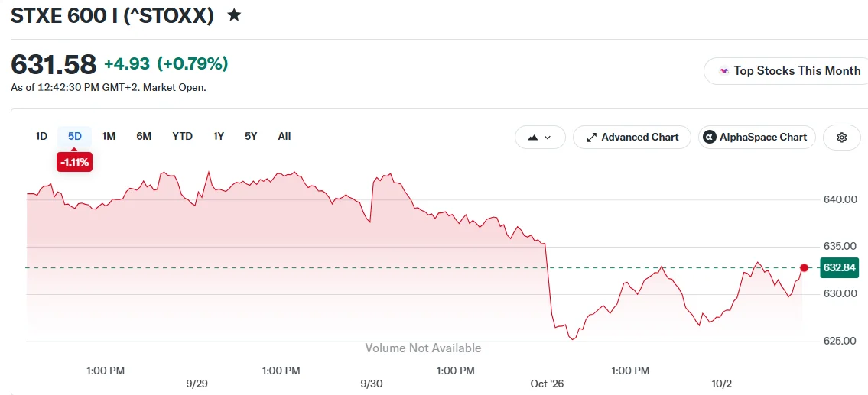Select the 1Y time range

(219, 136)
